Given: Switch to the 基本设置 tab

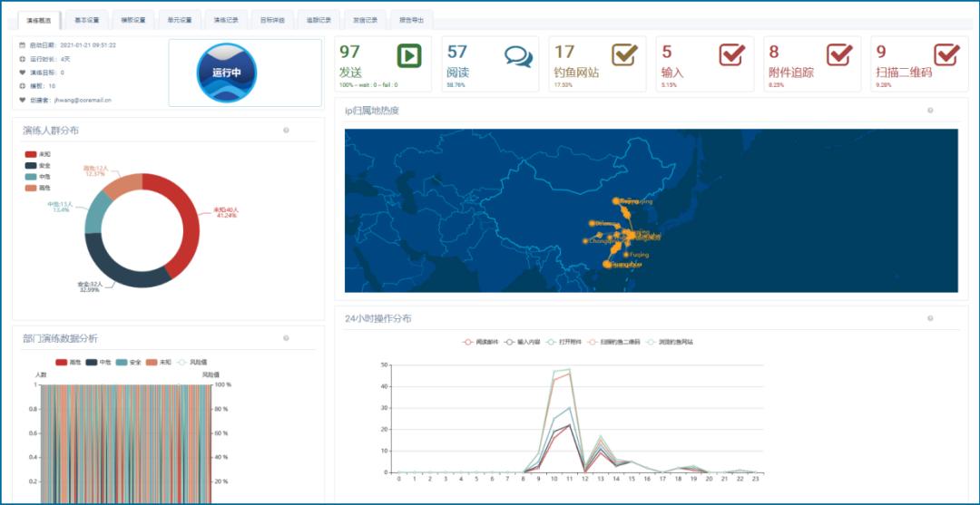Looking at the screenshot, I should pos(87,20).
